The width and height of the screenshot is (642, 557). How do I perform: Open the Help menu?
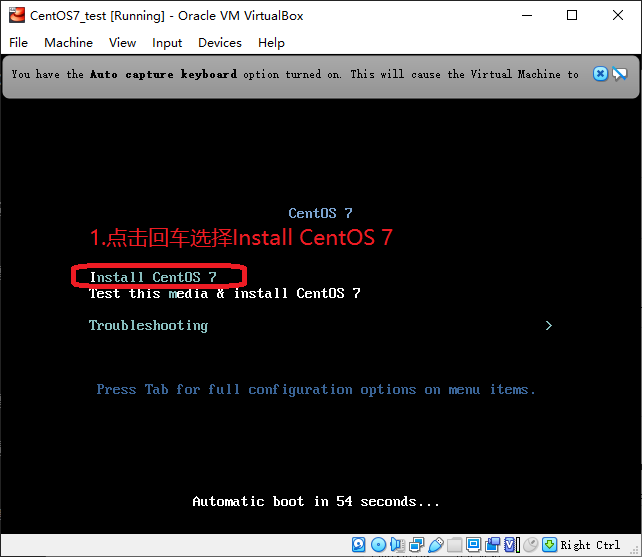point(271,43)
